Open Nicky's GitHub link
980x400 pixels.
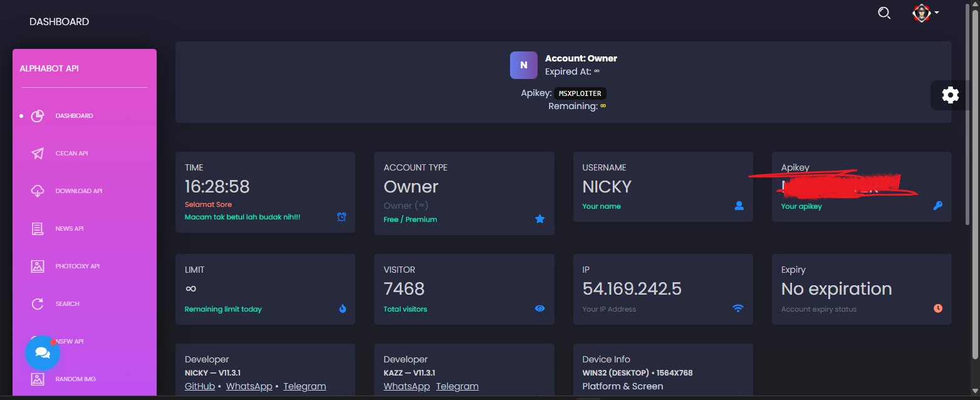point(200,386)
